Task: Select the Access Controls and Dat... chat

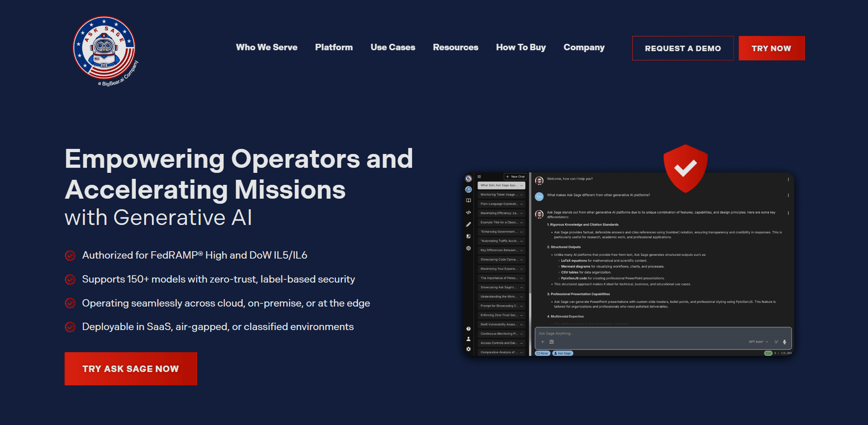Action: (501, 343)
